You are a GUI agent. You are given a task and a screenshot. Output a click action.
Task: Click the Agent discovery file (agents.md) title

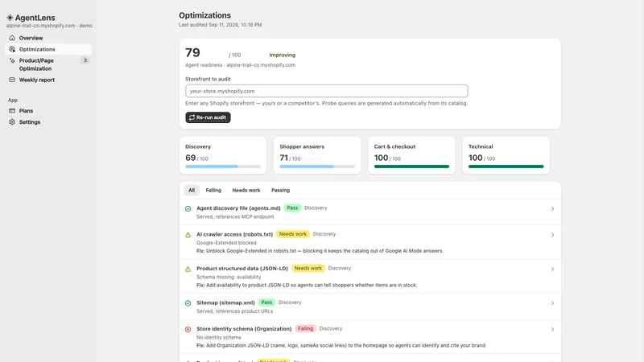238,208
